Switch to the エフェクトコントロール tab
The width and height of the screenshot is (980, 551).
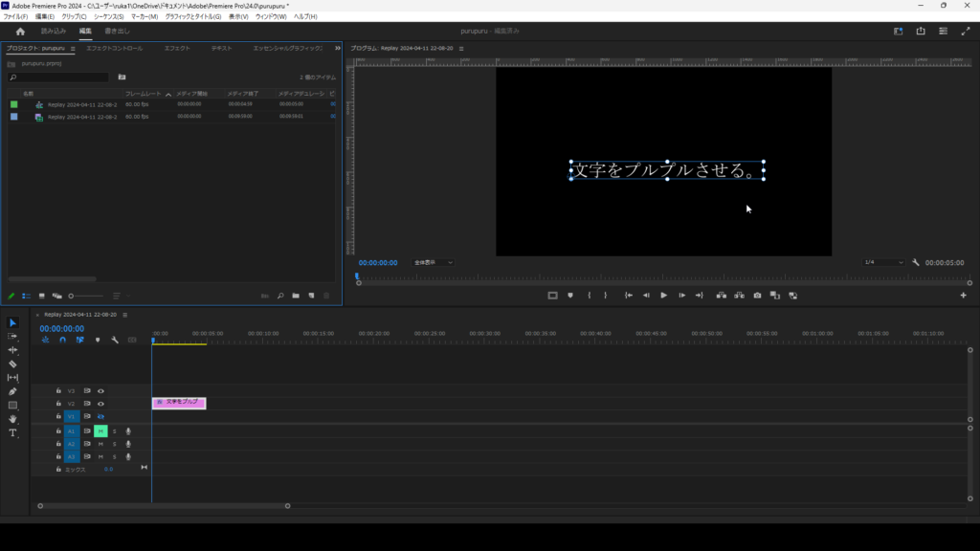114,48
